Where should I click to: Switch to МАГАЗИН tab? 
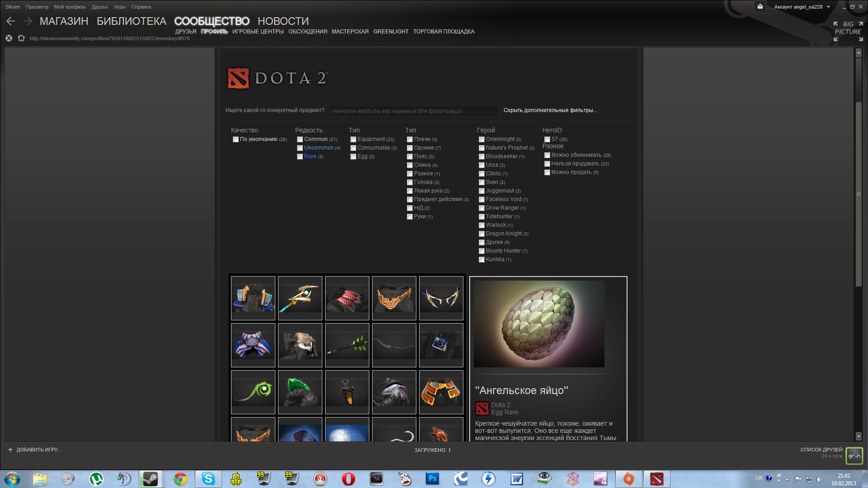[64, 21]
